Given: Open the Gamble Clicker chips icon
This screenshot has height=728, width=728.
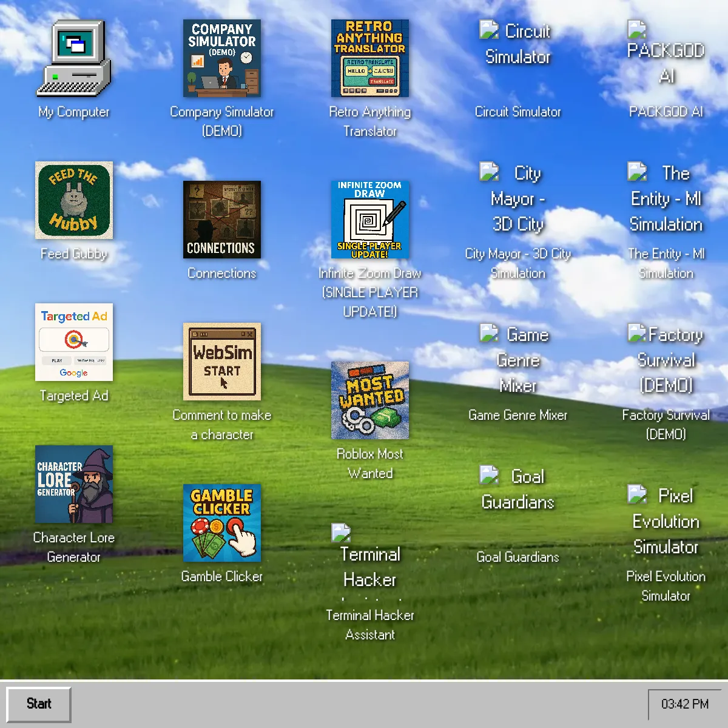Looking at the screenshot, I should 222,523.
